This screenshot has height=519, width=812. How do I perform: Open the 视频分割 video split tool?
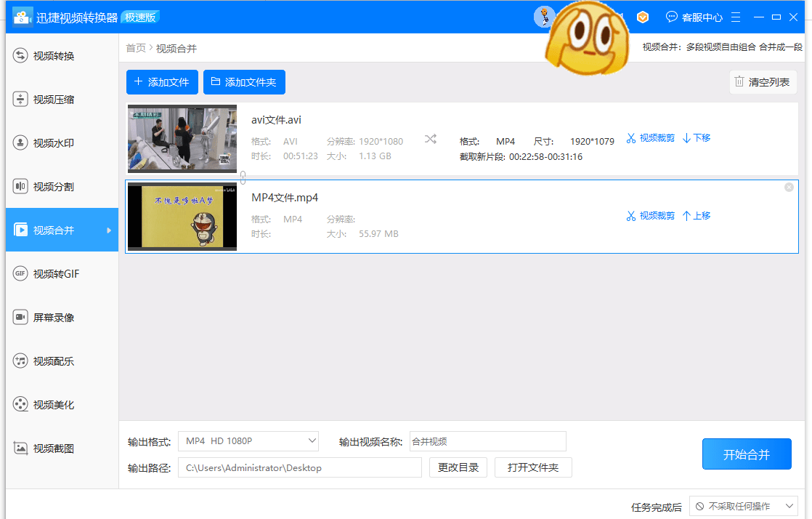[54, 187]
